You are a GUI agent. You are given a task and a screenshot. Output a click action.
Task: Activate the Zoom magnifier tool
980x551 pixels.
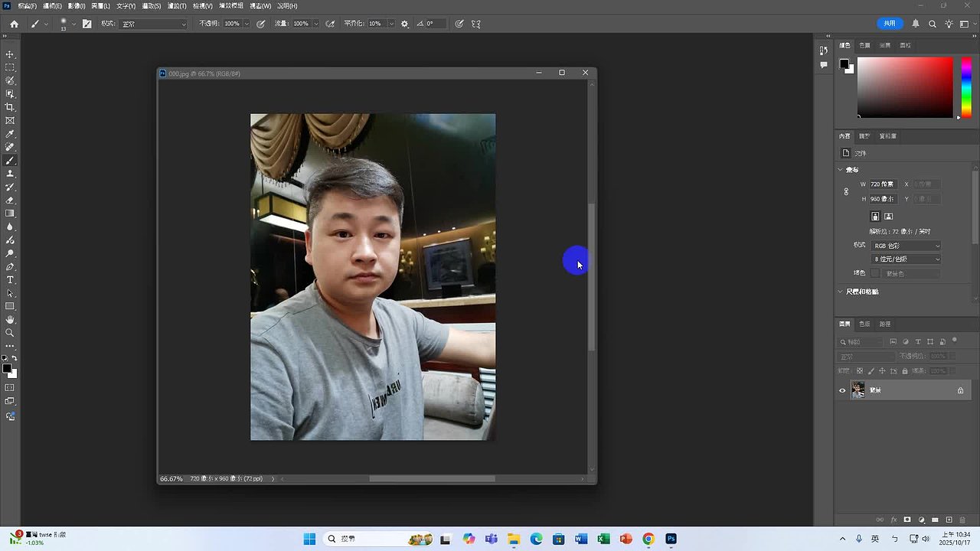tap(10, 333)
